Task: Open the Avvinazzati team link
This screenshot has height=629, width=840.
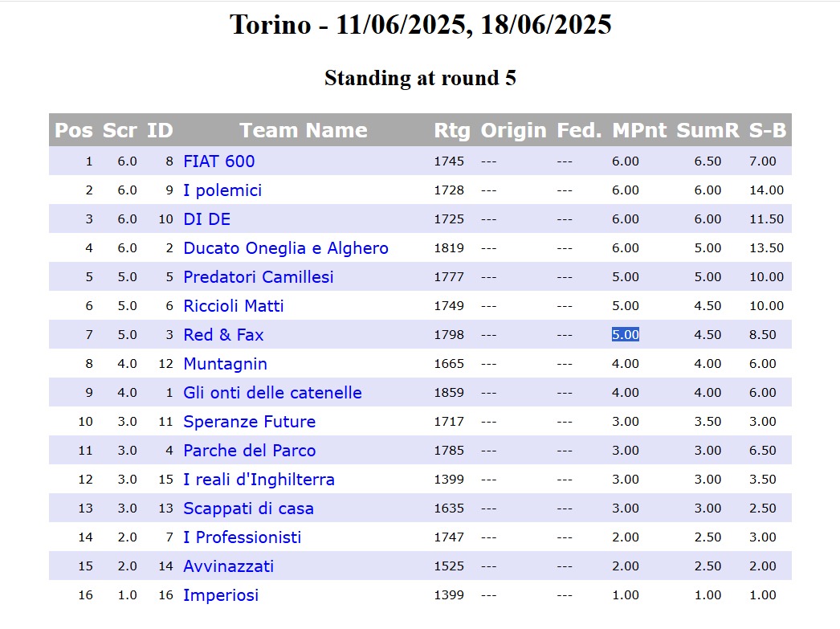Action: click(228, 566)
